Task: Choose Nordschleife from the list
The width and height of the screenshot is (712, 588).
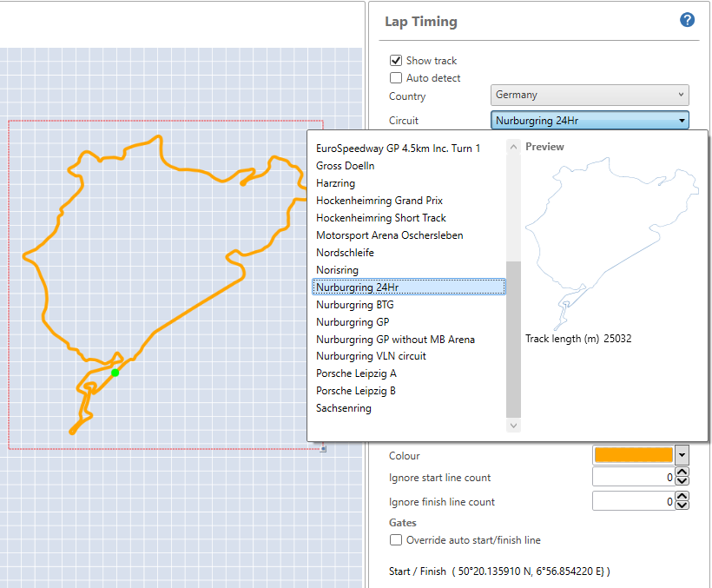Action: (x=345, y=253)
